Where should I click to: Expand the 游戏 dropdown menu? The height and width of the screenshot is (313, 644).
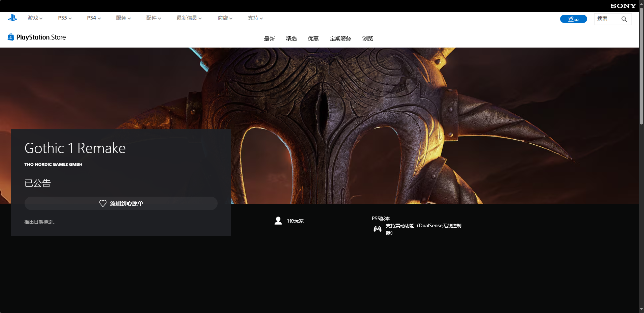point(35,18)
